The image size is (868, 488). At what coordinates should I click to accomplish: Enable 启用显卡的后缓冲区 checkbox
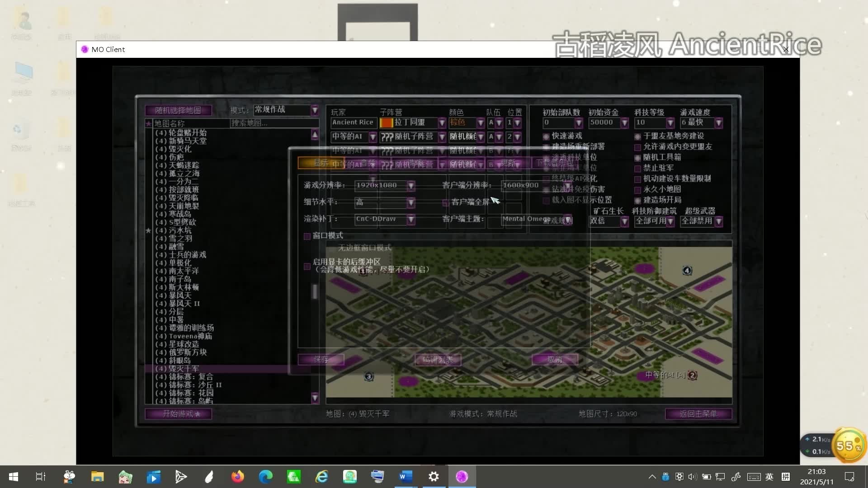pyautogui.click(x=307, y=267)
